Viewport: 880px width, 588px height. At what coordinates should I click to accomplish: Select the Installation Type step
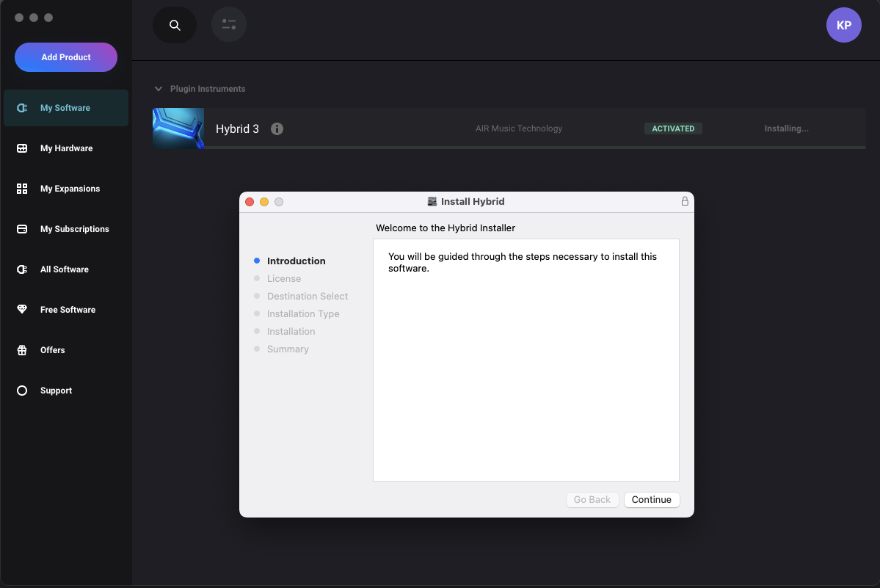click(303, 313)
